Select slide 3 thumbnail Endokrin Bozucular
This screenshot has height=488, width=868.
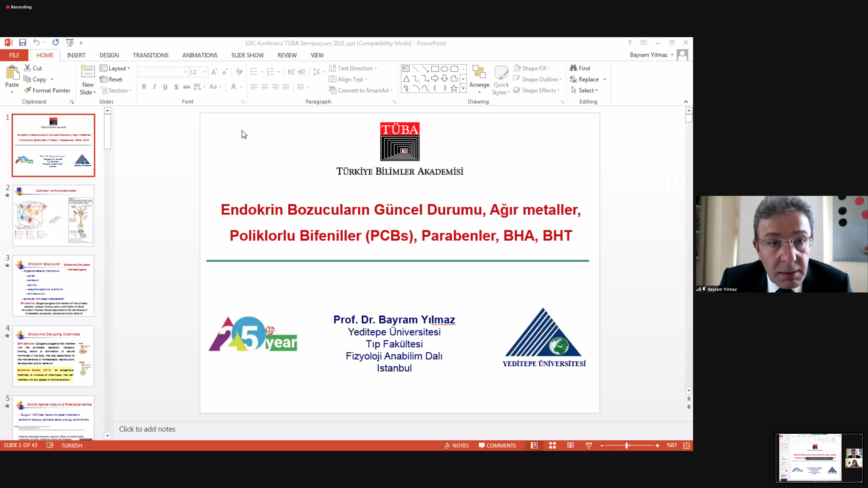tap(53, 286)
